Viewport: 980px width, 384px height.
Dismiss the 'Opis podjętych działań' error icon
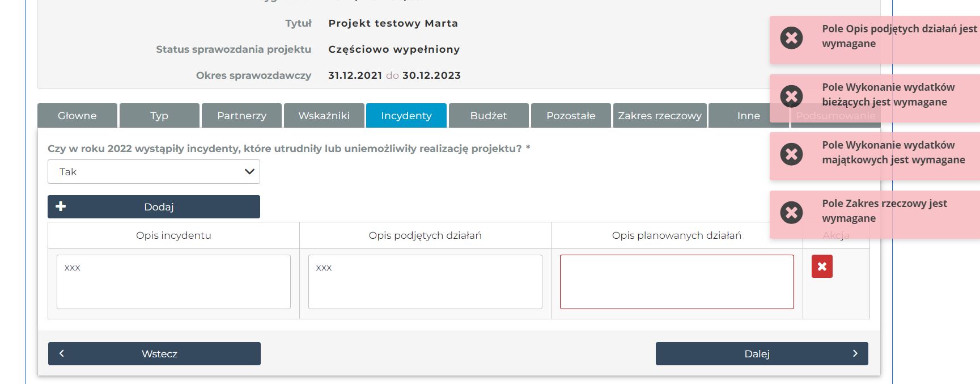pyautogui.click(x=791, y=38)
